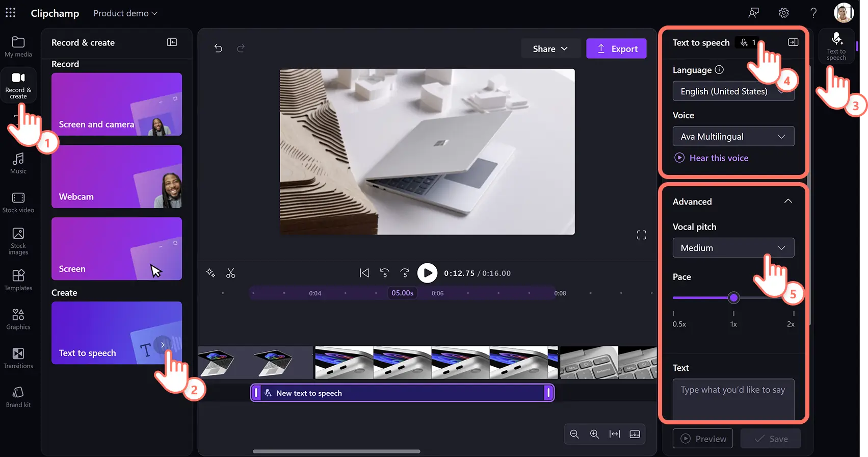Zoom in the timeline

594,434
